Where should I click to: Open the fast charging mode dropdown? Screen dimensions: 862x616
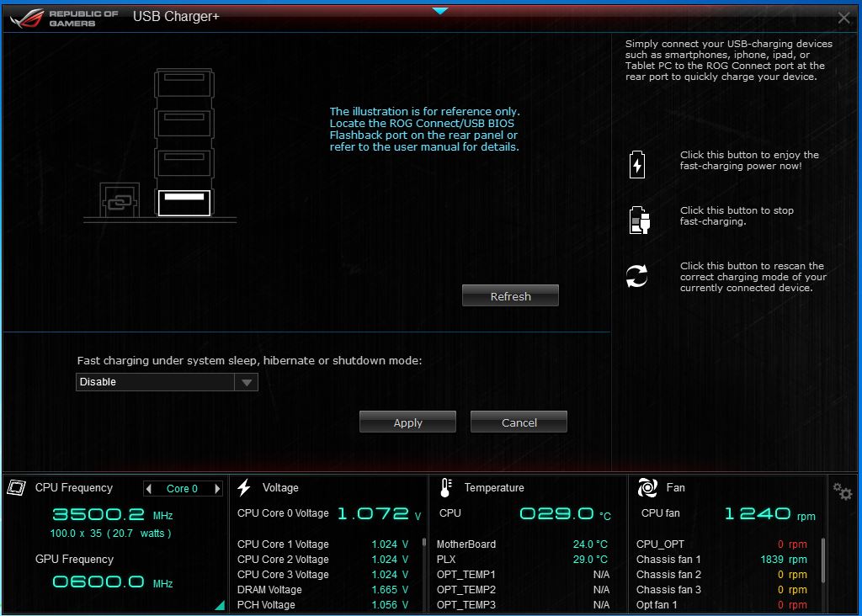tap(167, 382)
